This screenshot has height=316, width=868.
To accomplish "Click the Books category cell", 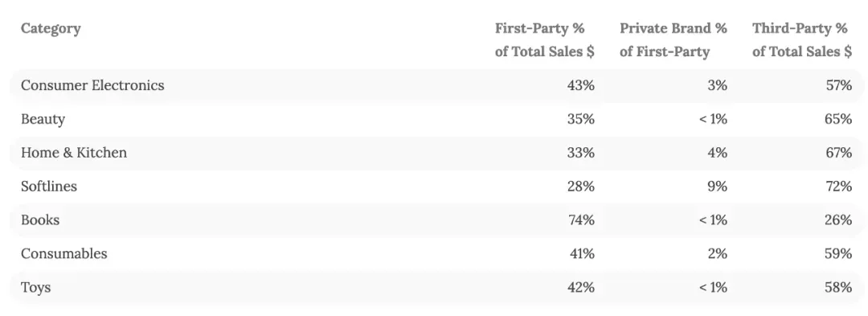I will point(40,220).
